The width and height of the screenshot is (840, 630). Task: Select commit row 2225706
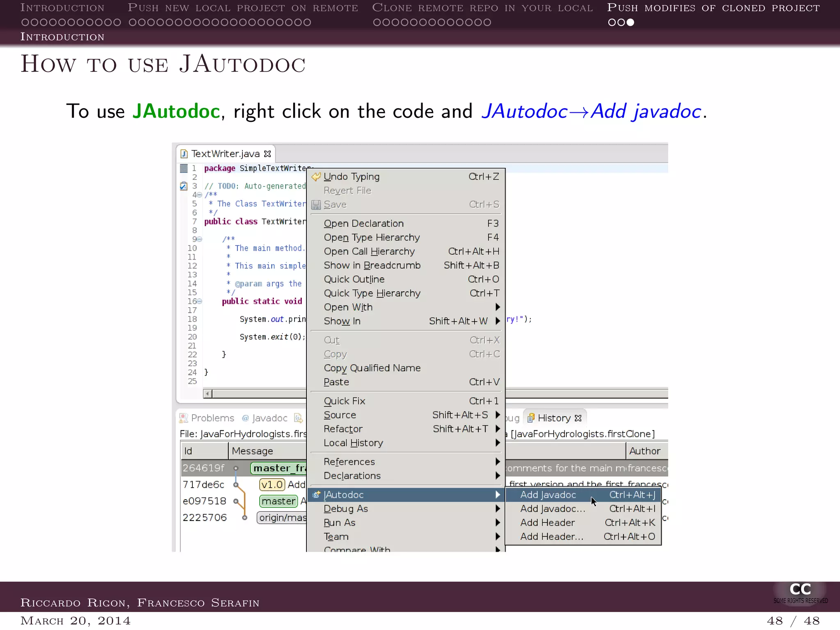click(243, 518)
